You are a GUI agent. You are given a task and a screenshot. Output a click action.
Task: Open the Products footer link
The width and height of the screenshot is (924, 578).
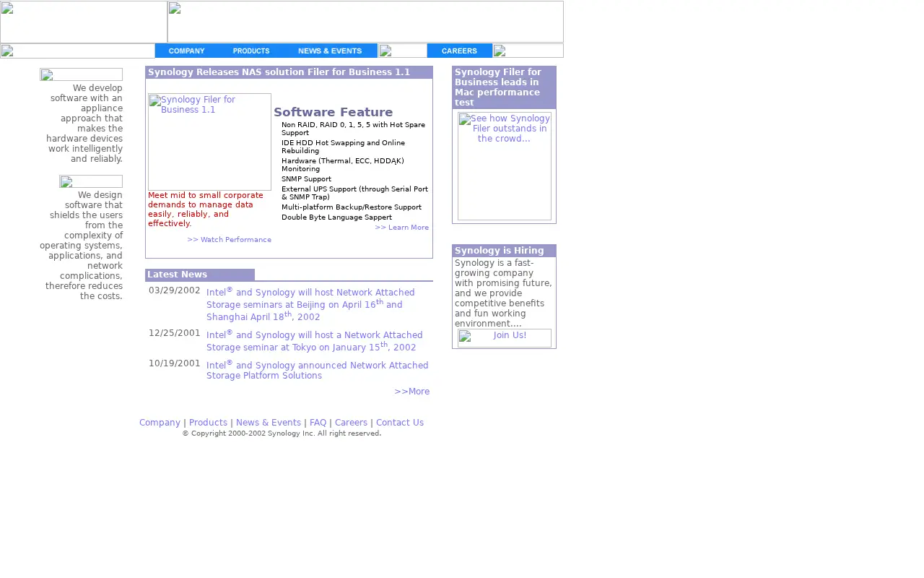click(x=208, y=423)
